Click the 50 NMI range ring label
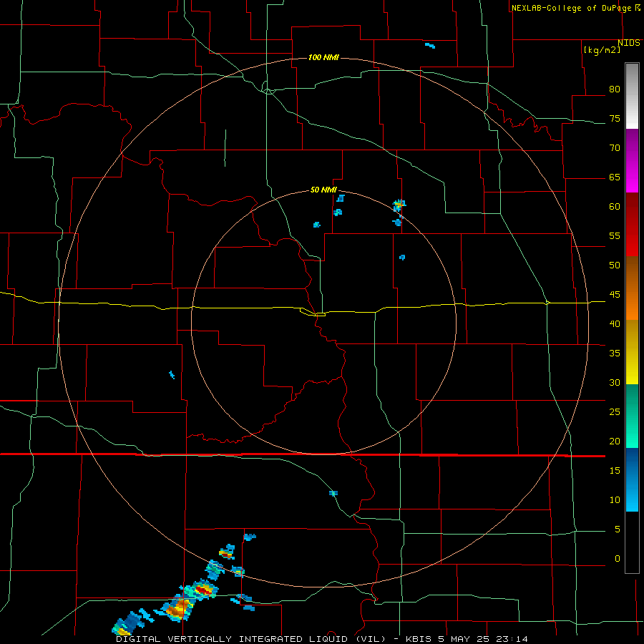The width and height of the screenshot is (644, 644). pos(323,190)
